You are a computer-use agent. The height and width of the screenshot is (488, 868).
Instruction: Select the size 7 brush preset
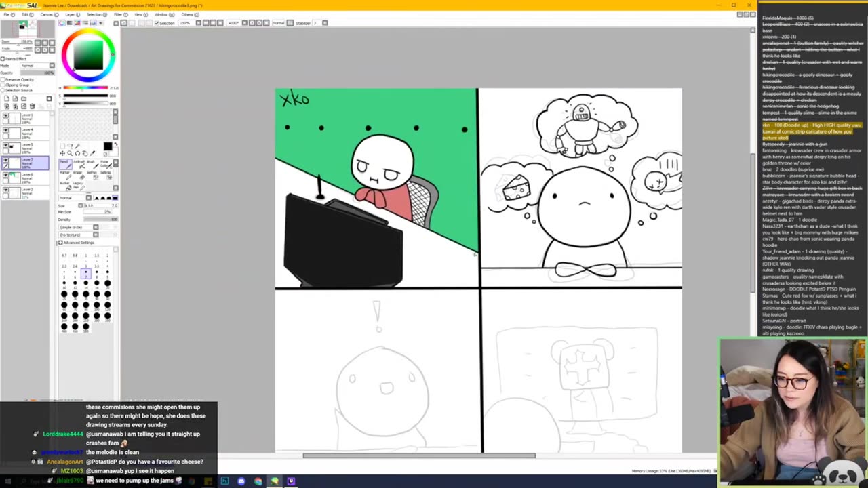click(x=86, y=274)
